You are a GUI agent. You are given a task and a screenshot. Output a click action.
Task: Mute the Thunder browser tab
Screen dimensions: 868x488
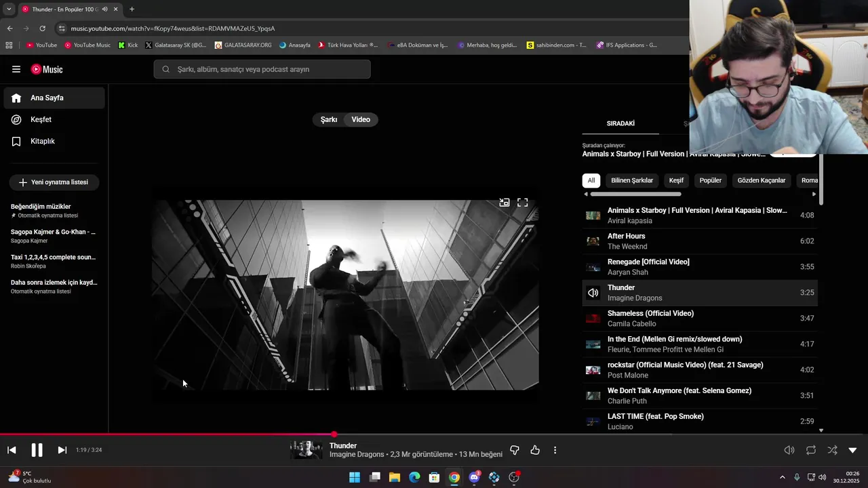104,9
